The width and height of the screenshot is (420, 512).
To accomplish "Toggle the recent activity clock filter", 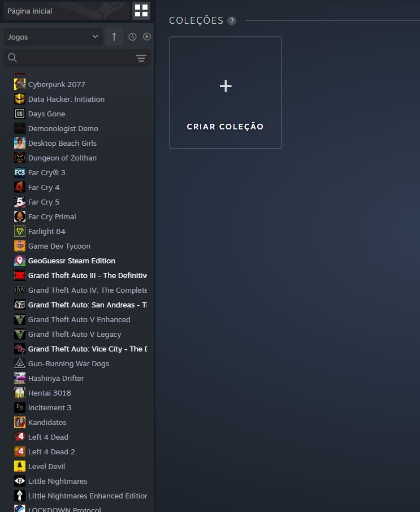I will pyautogui.click(x=132, y=37).
